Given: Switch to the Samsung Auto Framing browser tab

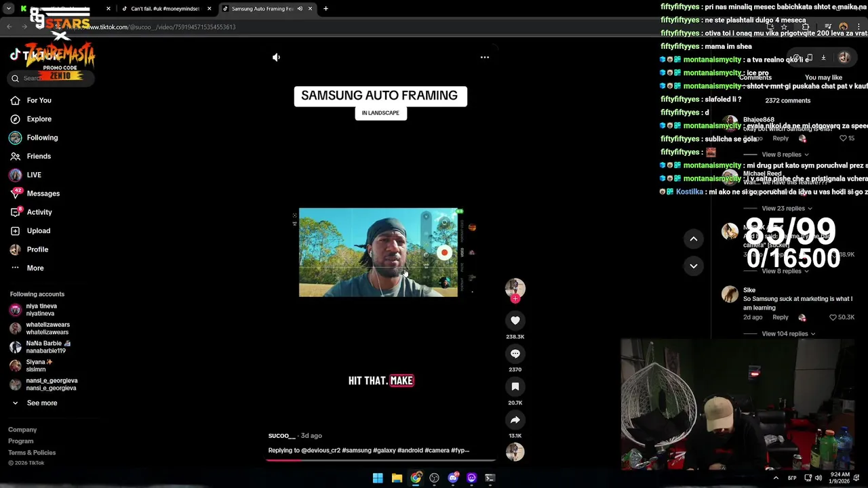Looking at the screenshot, I should 267,9.
